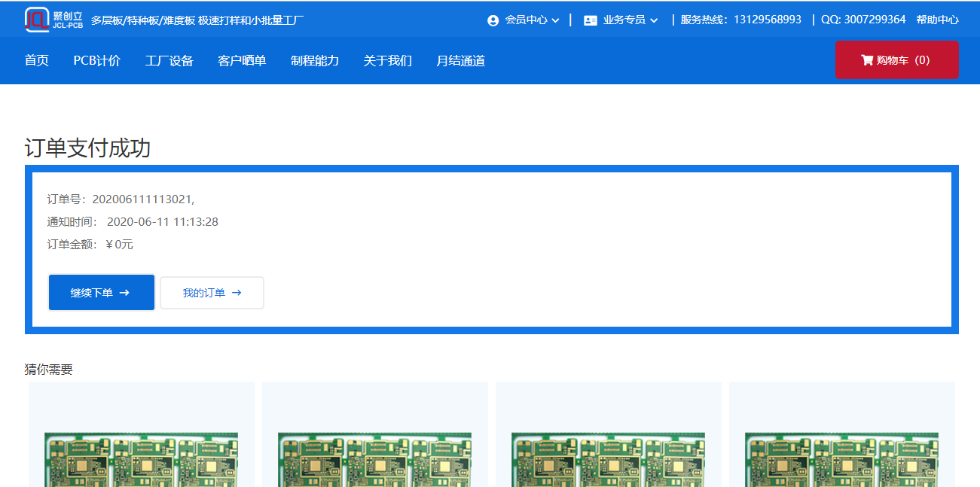
Task: Click the 会员中心 user avatar icon
Action: pos(493,20)
